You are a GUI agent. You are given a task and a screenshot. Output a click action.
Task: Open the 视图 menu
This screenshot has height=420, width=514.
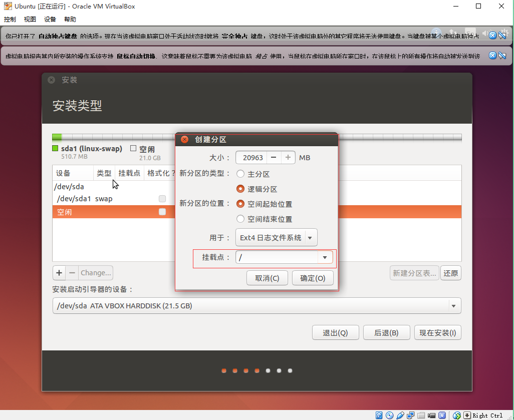pyautogui.click(x=30, y=20)
